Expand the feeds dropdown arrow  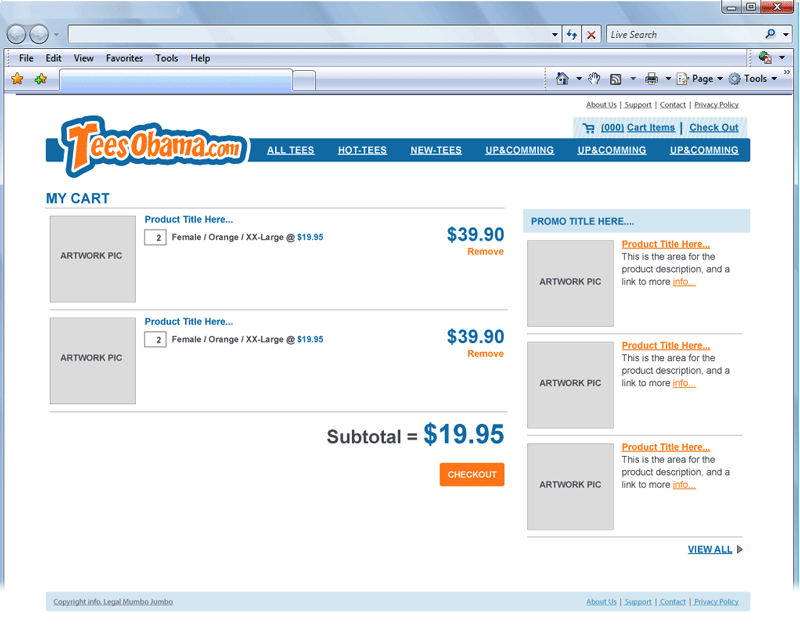pos(633,79)
